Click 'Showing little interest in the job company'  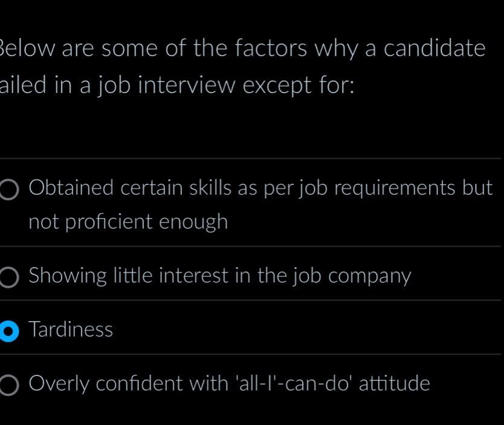[x=219, y=276]
